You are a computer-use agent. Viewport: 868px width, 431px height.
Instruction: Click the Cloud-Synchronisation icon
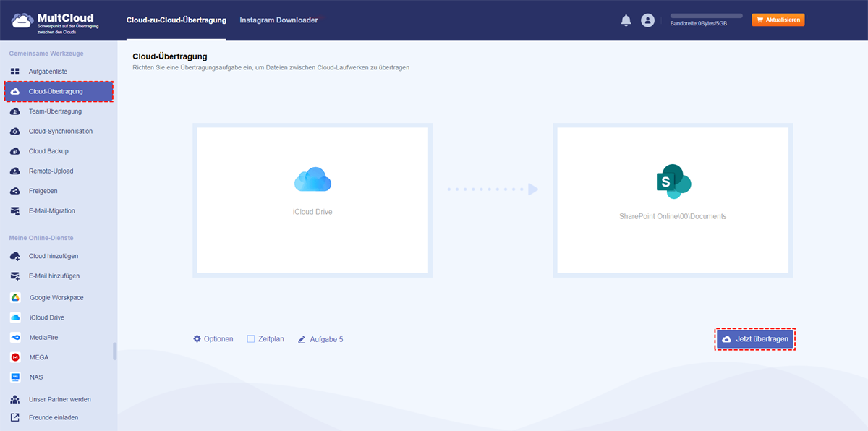click(15, 132)
